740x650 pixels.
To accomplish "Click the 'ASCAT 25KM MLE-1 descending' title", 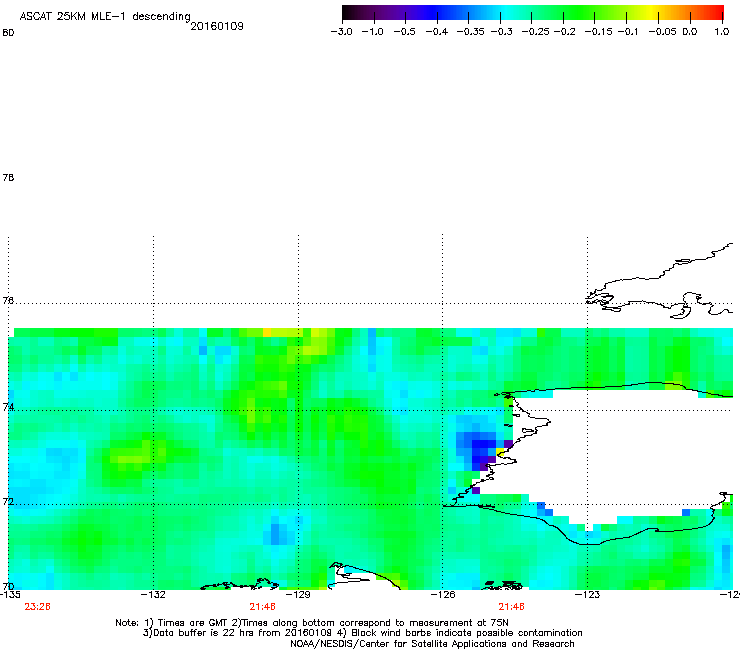I will (105, 16).
